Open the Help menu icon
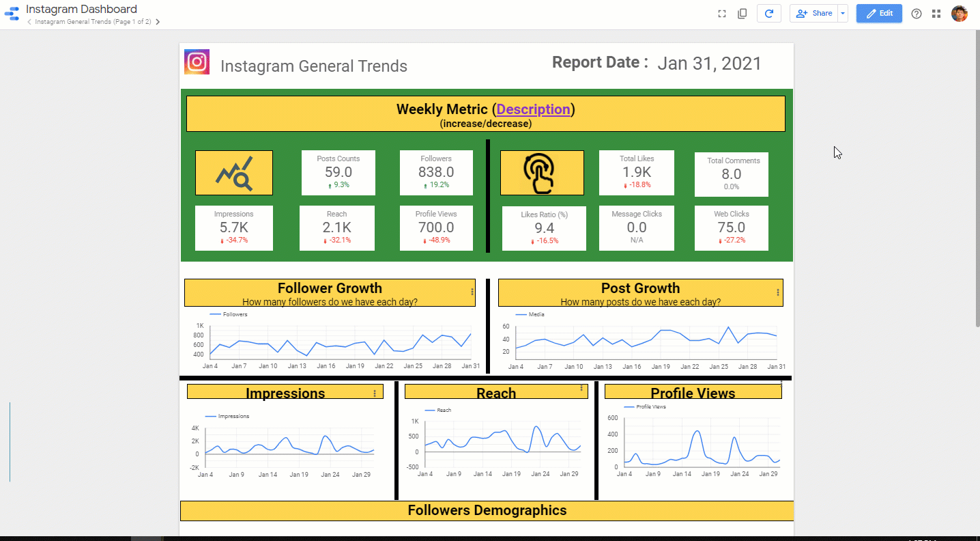Image resolution: width=980 pixels, height=541 pixels. point(917,14)
